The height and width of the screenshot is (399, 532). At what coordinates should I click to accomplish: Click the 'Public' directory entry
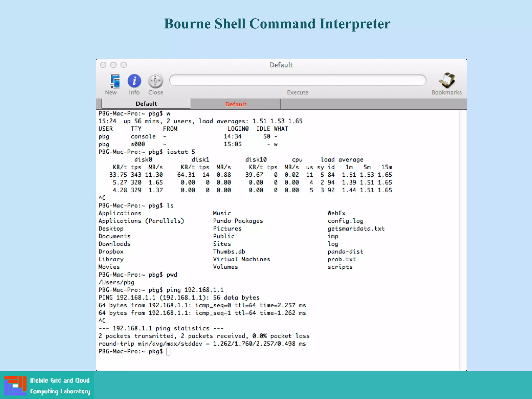click(224, 236)
